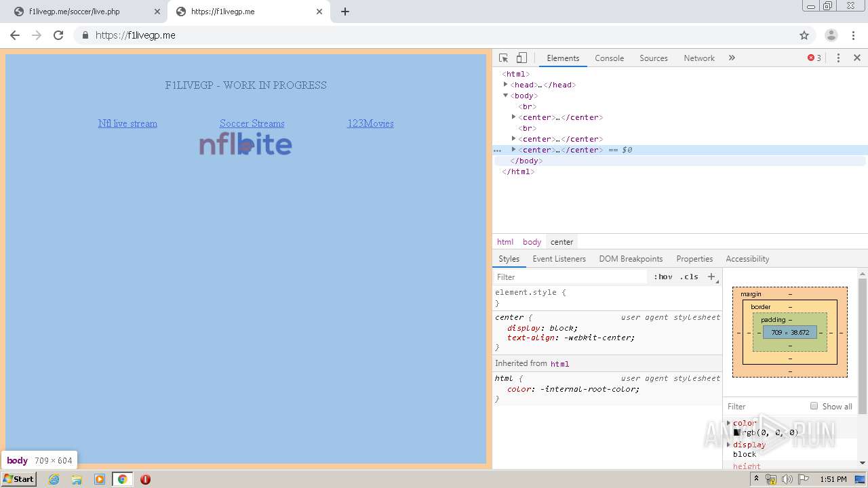The width and height of the screenshot is (868, 488).
Task: Open the 123Movies link
Action: coord(370,123)
